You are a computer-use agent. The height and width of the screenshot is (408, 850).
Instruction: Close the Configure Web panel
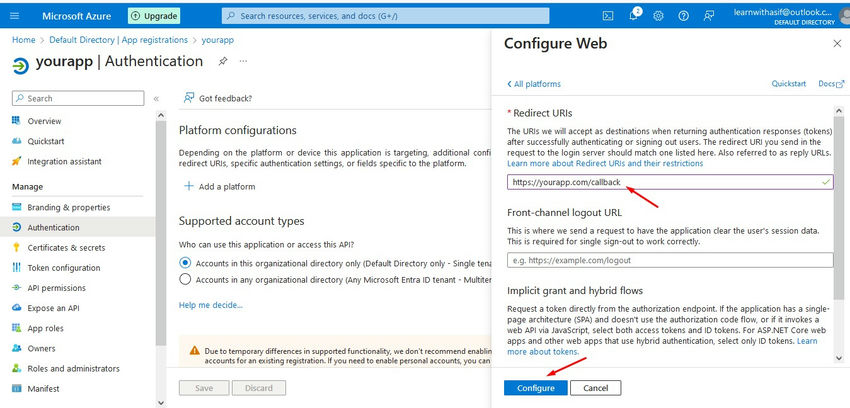click(x=837, y=44)
